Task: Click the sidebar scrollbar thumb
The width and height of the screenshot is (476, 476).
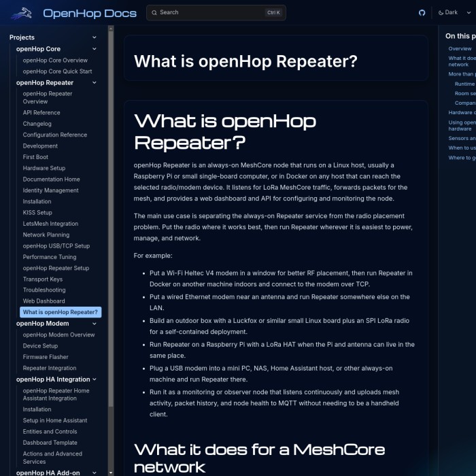Action: [111, 218]
